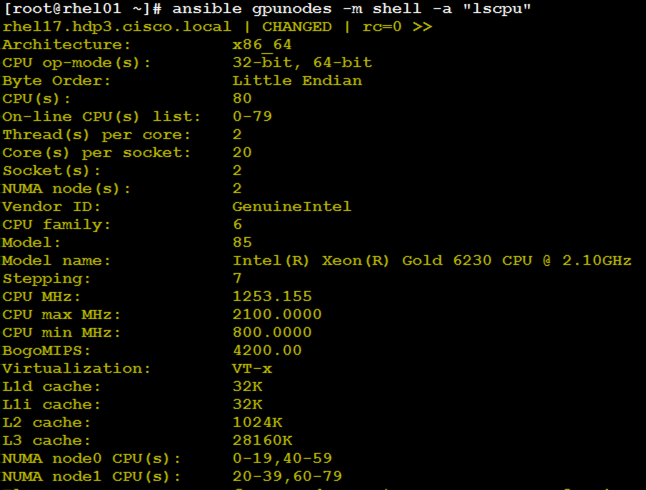Click the rc=0 return code
This screenshot has width=646, height=490.
click(382, 27)
